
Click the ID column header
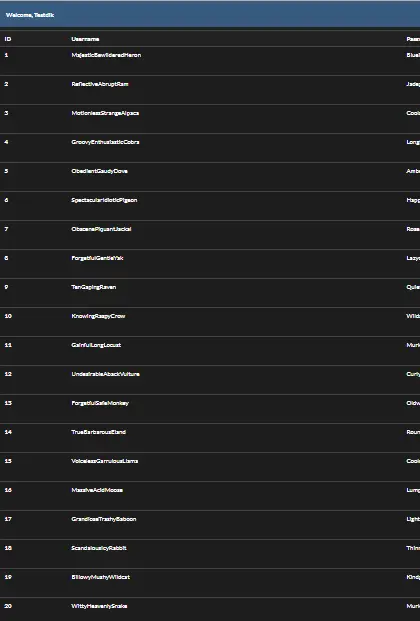click(8, 39)
